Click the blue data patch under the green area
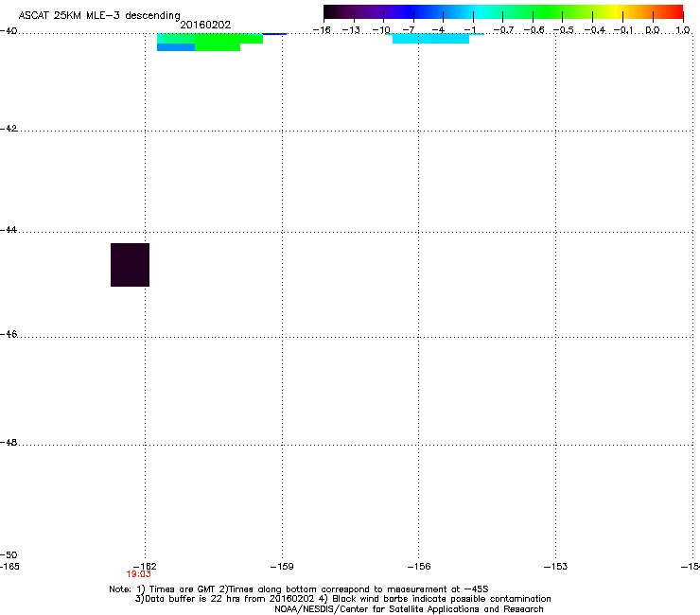Viewport: 700px width, 615px height. pyautogui.click(x=176, y=47)
